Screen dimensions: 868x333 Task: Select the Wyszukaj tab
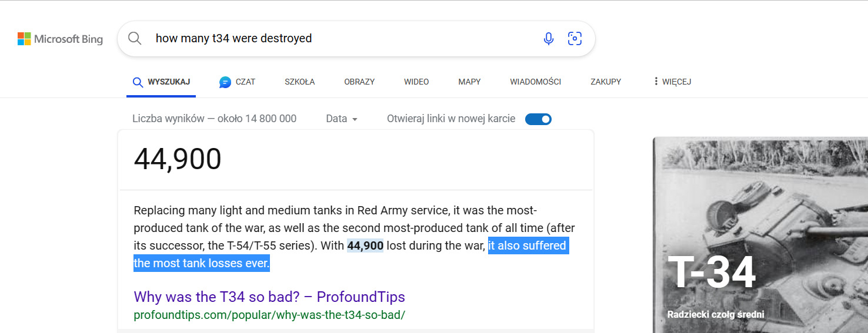(161, 82)
